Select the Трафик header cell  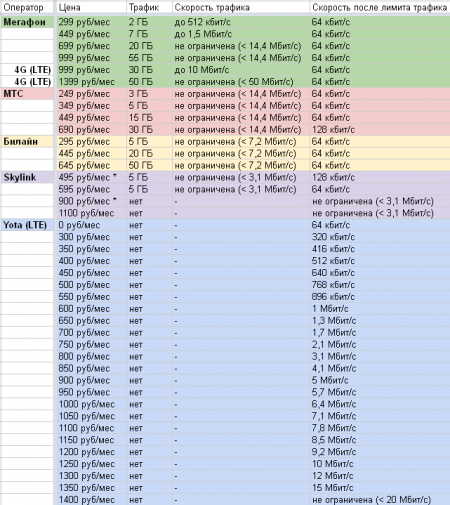tap(149, 7)
